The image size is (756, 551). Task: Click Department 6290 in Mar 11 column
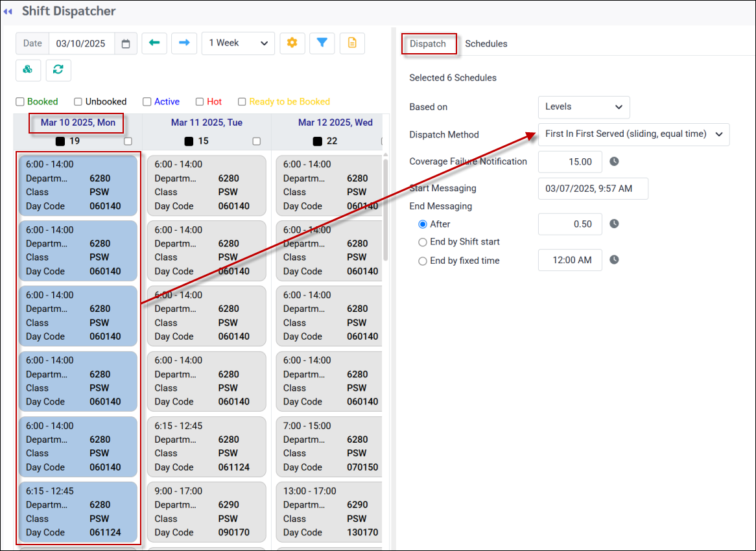tap(228, 505)
